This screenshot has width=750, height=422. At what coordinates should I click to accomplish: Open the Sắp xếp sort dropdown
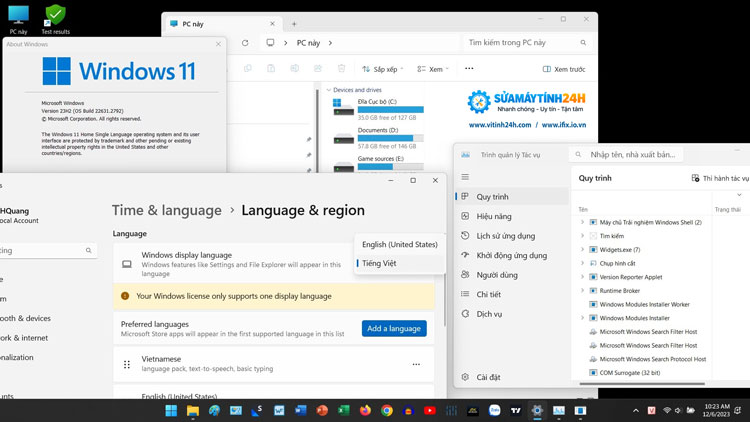(x=383, y=69)
